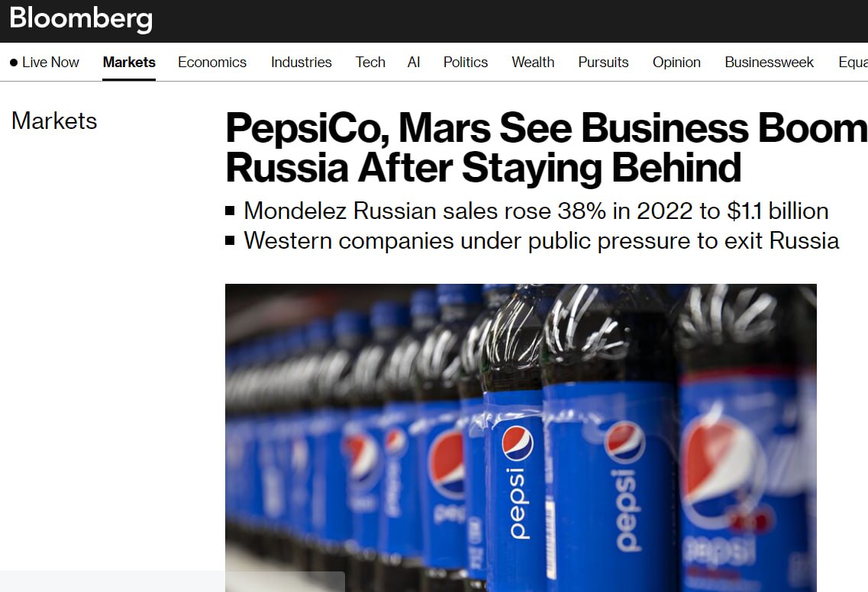Click the Pepsi globe logo on the center bottle

pyautogui.click(x=517, y=443)
